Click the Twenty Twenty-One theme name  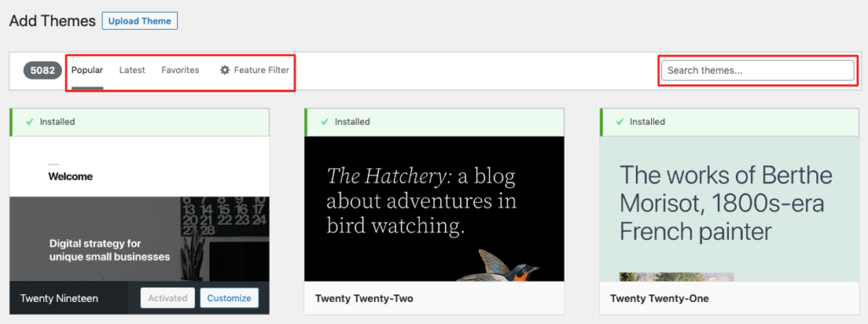[659, 299]
